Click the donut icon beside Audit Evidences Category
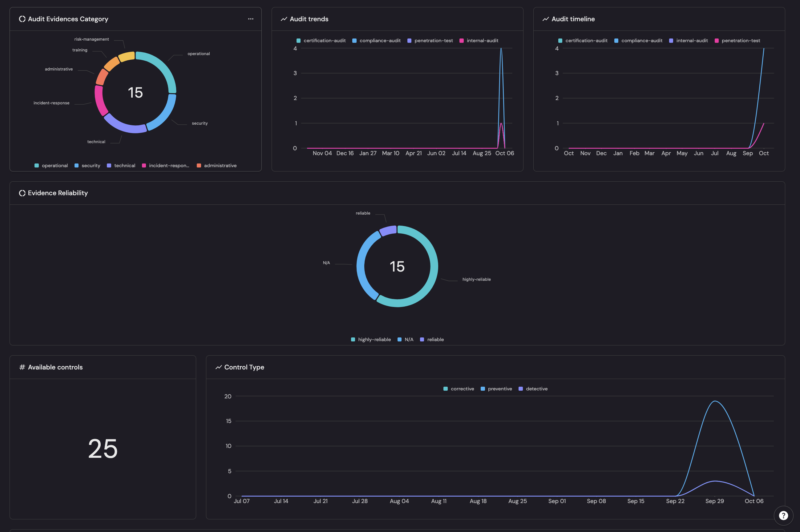Screen dimensions: 800x532 pyautogui.click(x=22, y=19)
